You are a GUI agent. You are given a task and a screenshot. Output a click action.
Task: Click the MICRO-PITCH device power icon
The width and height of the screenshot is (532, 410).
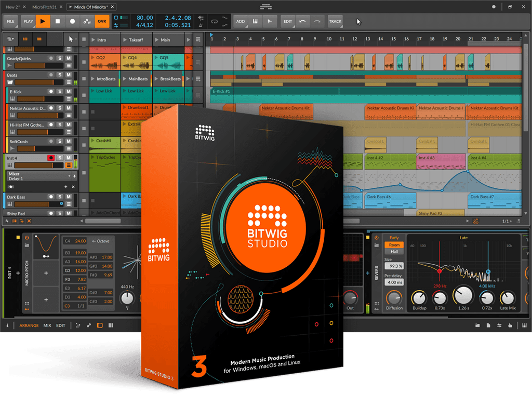[x=27, y=238]
